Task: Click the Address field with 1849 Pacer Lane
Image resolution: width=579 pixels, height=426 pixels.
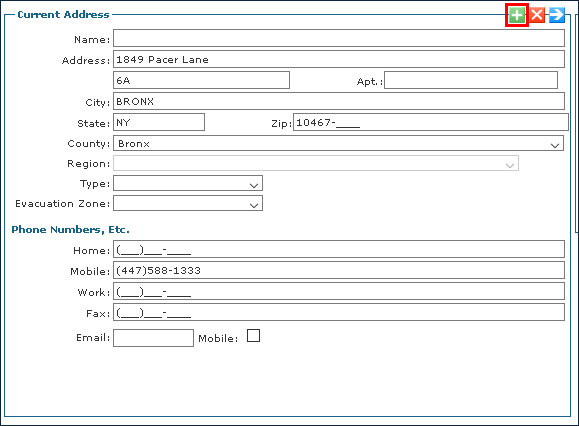Action: tap(339, 59)
